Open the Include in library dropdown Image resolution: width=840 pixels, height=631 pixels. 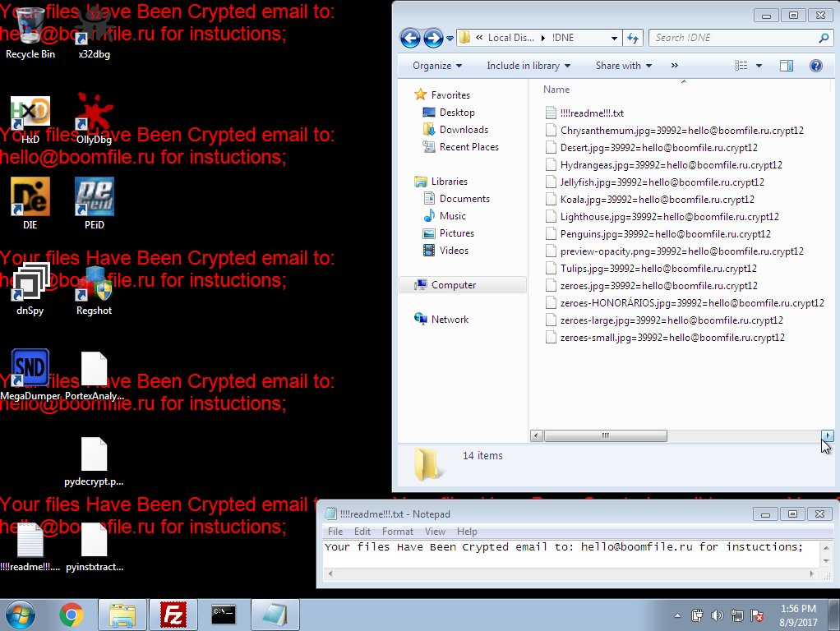[x=528, y=66]
